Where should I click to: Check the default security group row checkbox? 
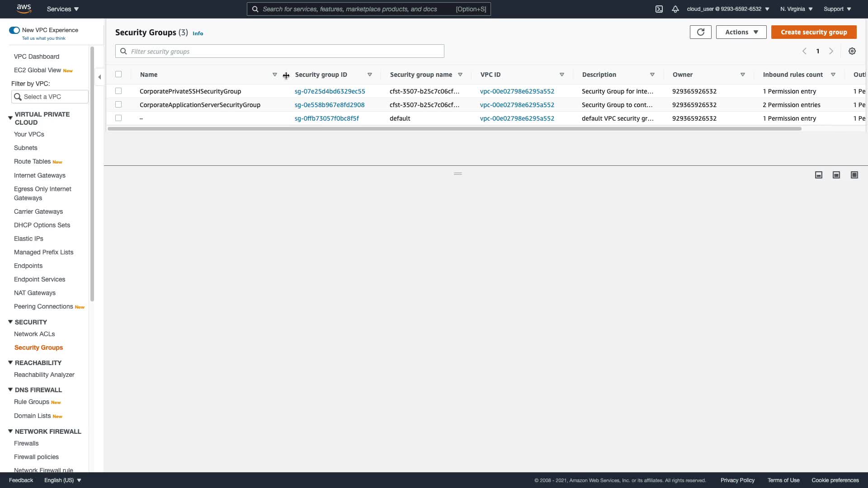[x=118, y=118]
